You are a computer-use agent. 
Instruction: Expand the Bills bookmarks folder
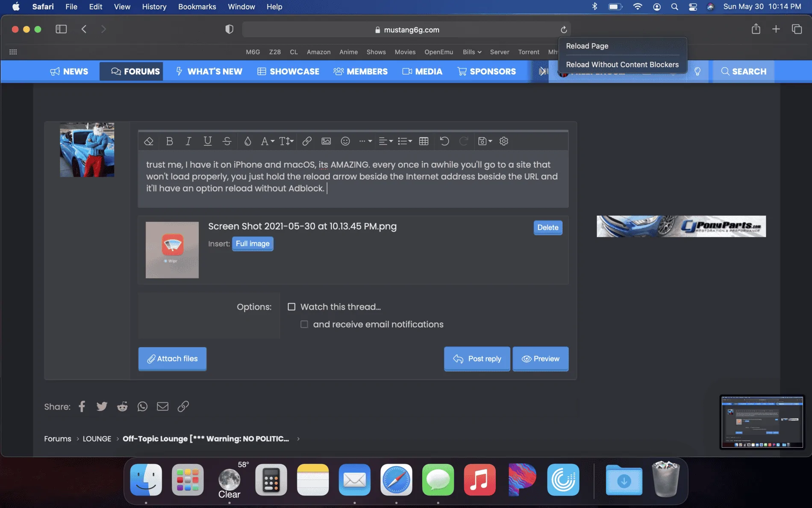(472, 52)
